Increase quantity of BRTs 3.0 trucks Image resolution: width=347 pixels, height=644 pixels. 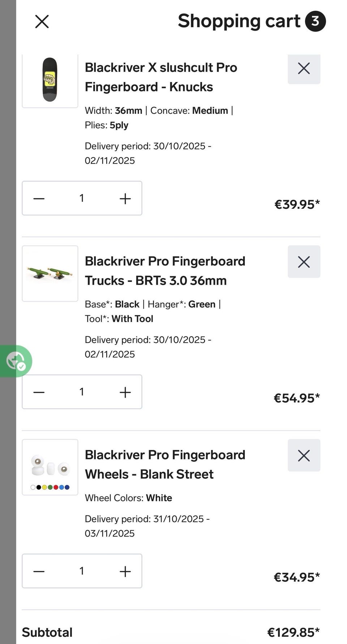coord(125,392)
